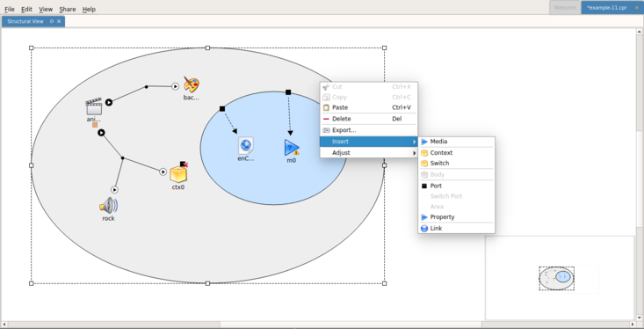The width and height of the screenshot is (644, 329).
Task: Click the port square above enC... arrow
Action: click(222, 108)
